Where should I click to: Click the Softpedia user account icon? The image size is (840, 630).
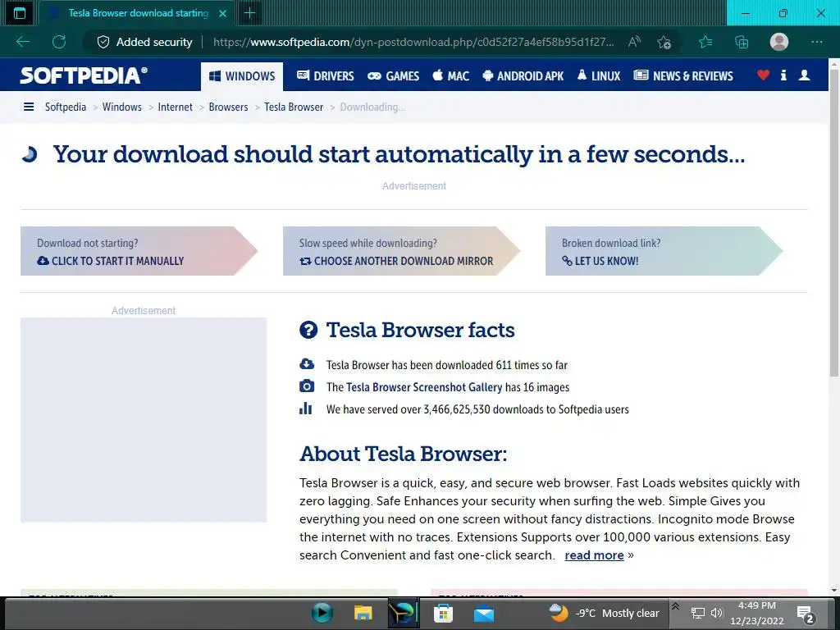804,75
